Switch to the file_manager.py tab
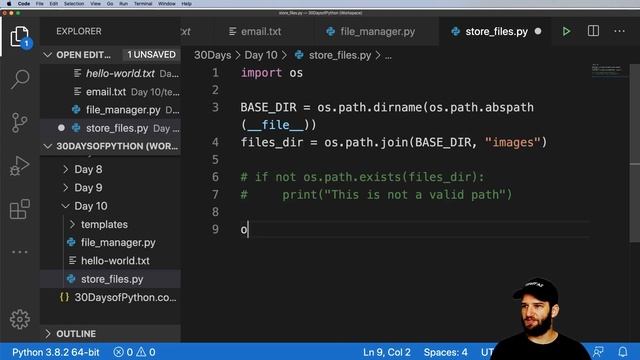Image resolution: width=640 pixels, height=360 pixels. [x=377, y=31]
